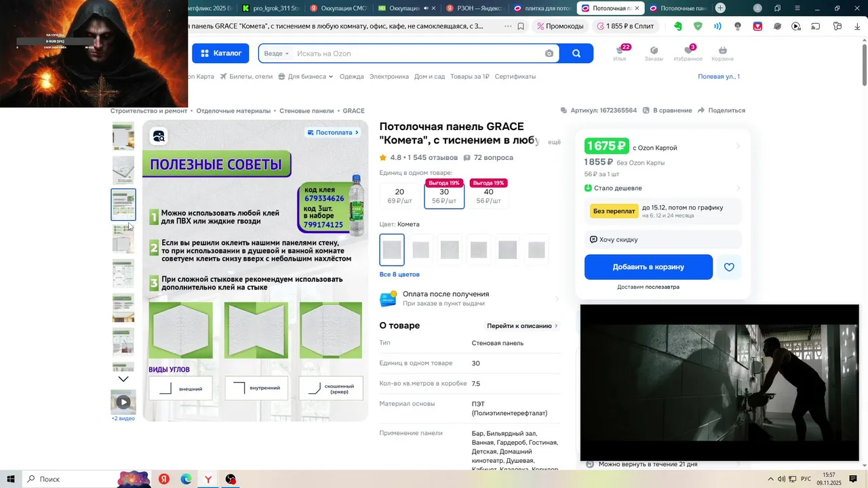Open camera image search in search bar
Image resolution: width=868 pixels, height=488 pixels.
click(x=549, y=54)
